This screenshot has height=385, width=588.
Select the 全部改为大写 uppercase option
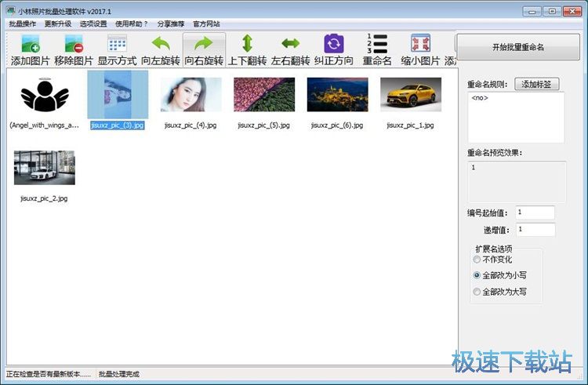(x=476, y=292)
